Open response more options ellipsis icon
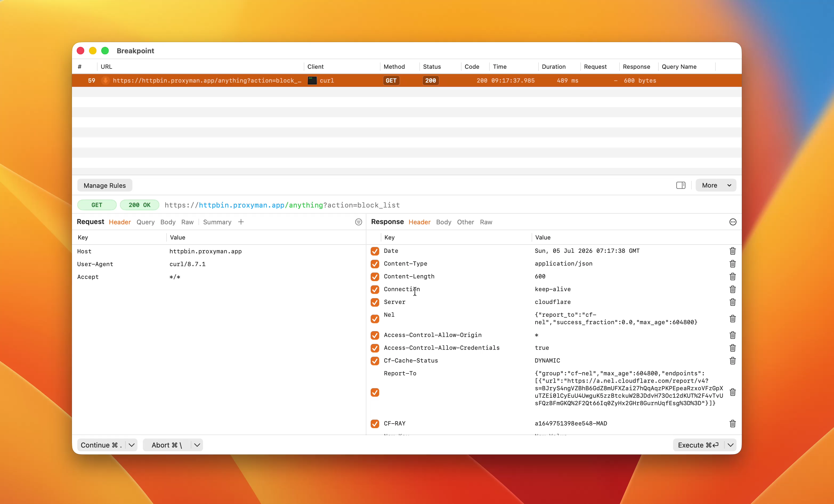 click(733, 222)
